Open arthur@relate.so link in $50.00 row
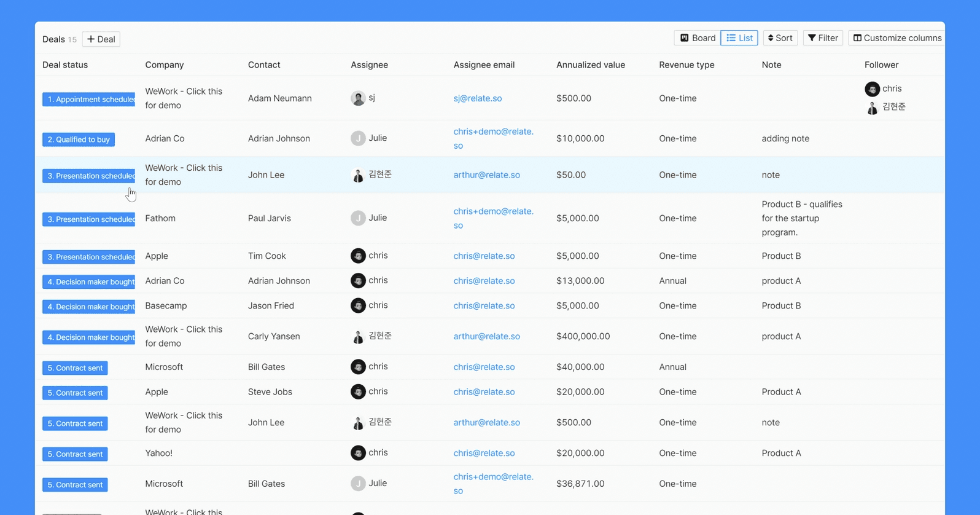This screenshot has width=980, height=515. [487, 175]
